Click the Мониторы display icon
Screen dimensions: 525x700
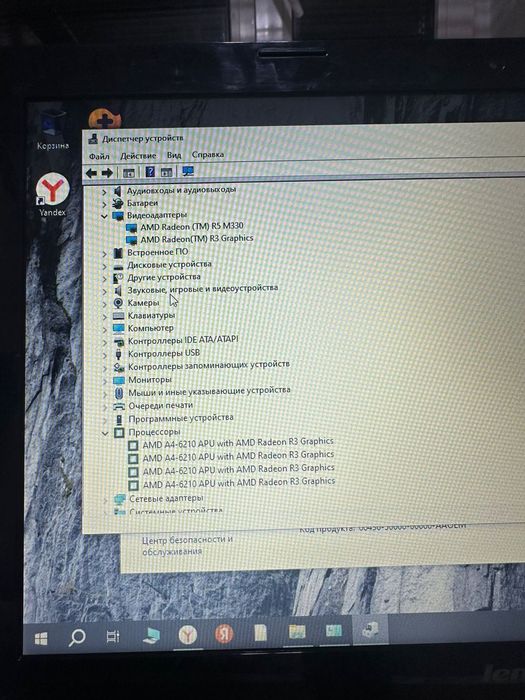click(x=119, y=380)
